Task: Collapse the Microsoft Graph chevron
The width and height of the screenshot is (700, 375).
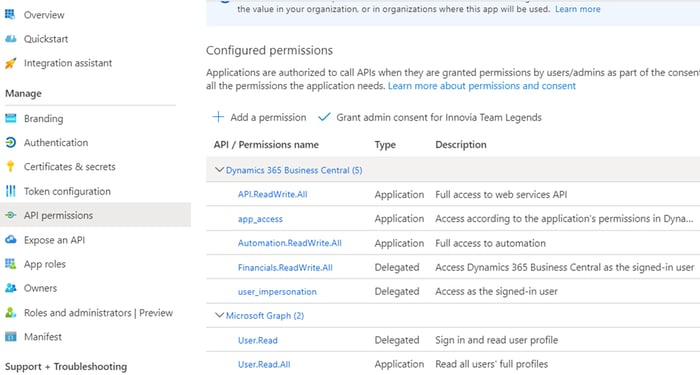Action: tap(219, 315)
